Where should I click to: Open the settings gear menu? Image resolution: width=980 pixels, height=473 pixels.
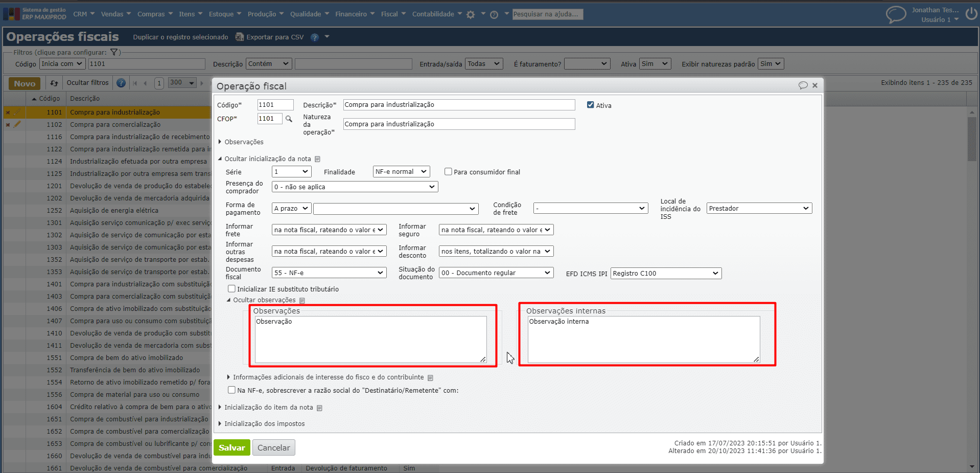[471, 15]
